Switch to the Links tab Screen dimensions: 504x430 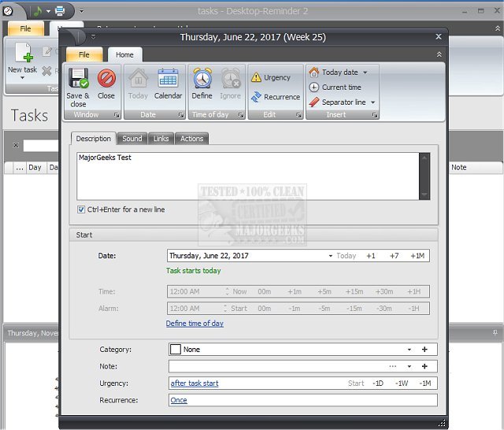pyautogui.click(x=161, y=139)
